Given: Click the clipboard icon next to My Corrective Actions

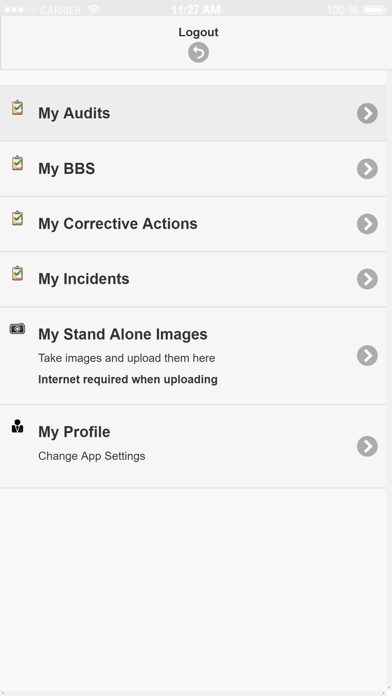Looking at the screenshot, I should tap(17, 218).
